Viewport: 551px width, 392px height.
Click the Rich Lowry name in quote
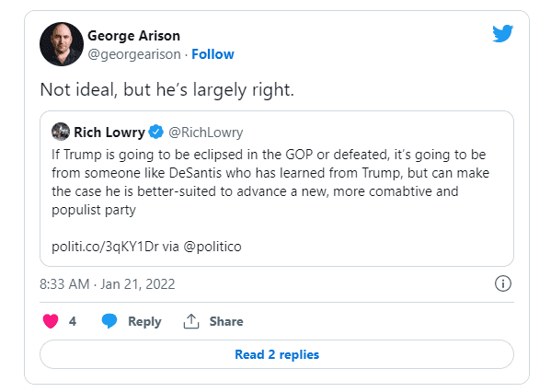[x=109, y=133]
